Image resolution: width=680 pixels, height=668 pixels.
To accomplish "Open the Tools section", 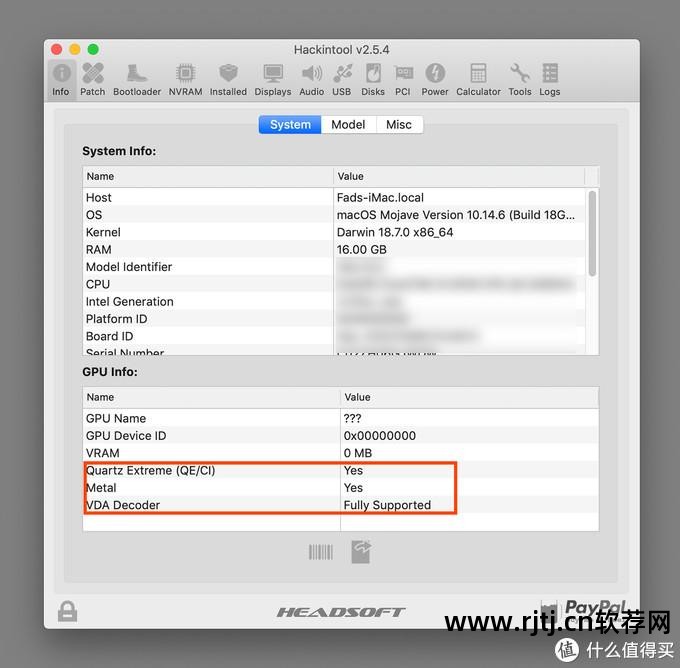I will coord(520,80).
